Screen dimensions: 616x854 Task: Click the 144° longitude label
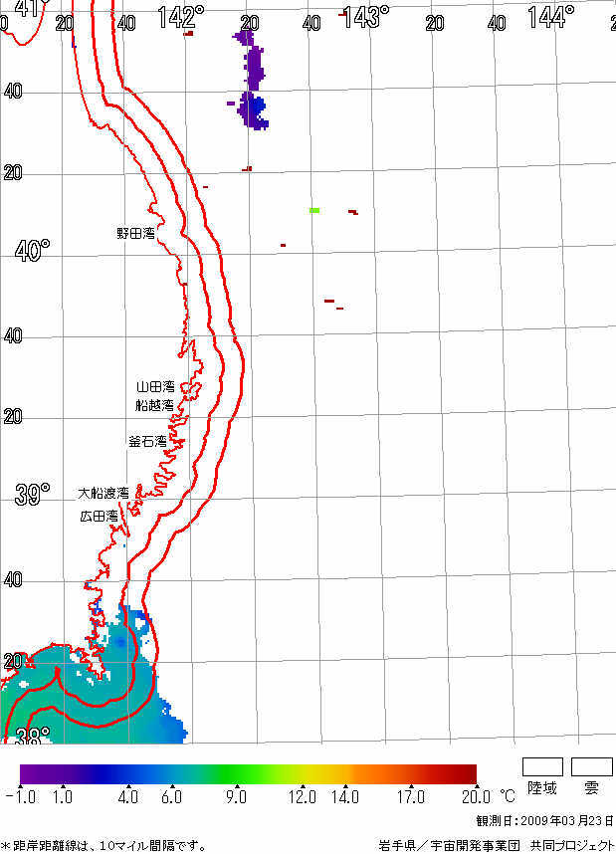pos(550,17)
